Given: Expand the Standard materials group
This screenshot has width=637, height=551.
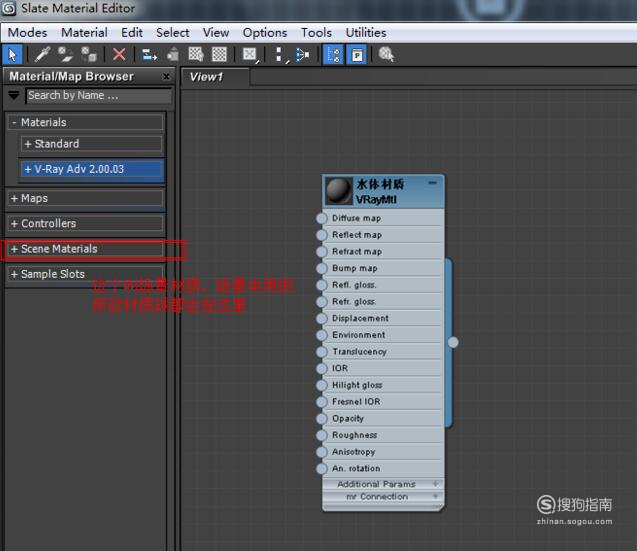Looking at the screenshot, I should pyautogui.click(x=91, y=144).
